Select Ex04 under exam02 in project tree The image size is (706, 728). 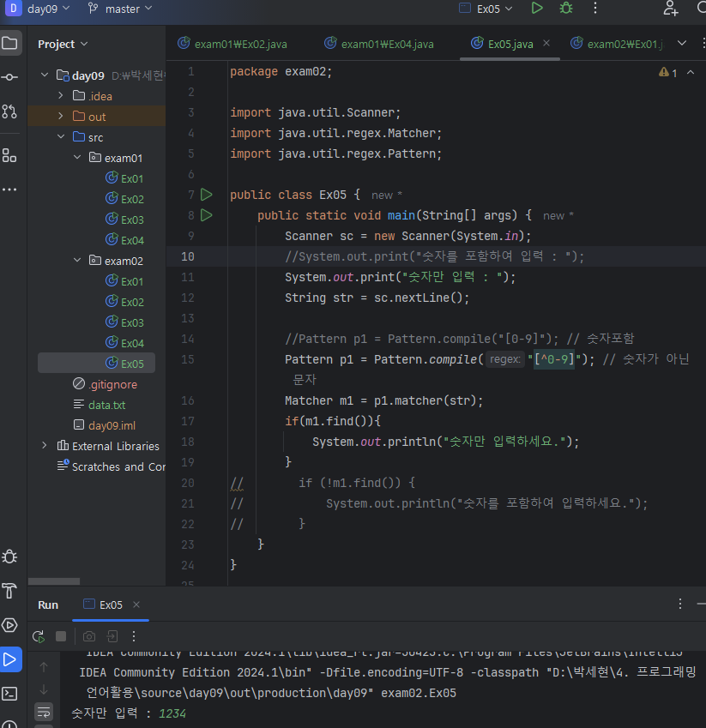pyautogui.click(x=124, y=343)
